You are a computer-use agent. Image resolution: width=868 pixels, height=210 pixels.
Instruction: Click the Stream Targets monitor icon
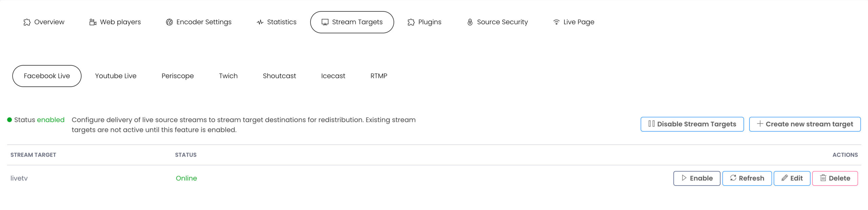coord(325,22)
